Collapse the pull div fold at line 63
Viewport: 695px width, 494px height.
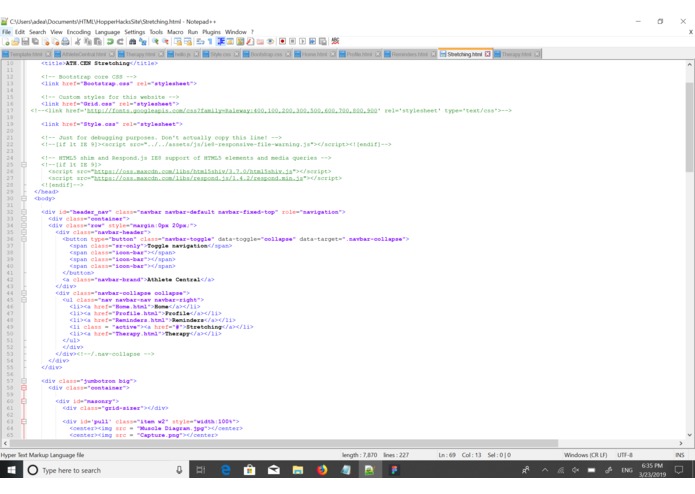(x=24, y=421)
